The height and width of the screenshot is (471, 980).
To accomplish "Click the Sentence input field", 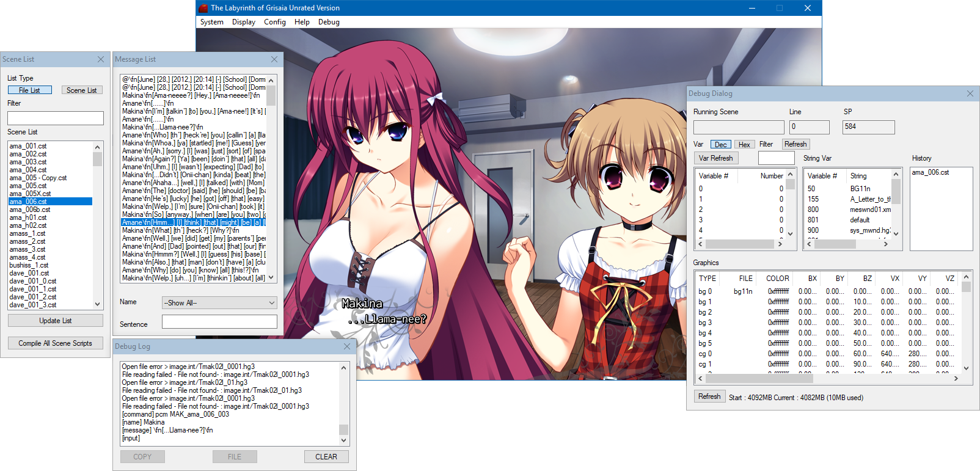I will [219, 322].
